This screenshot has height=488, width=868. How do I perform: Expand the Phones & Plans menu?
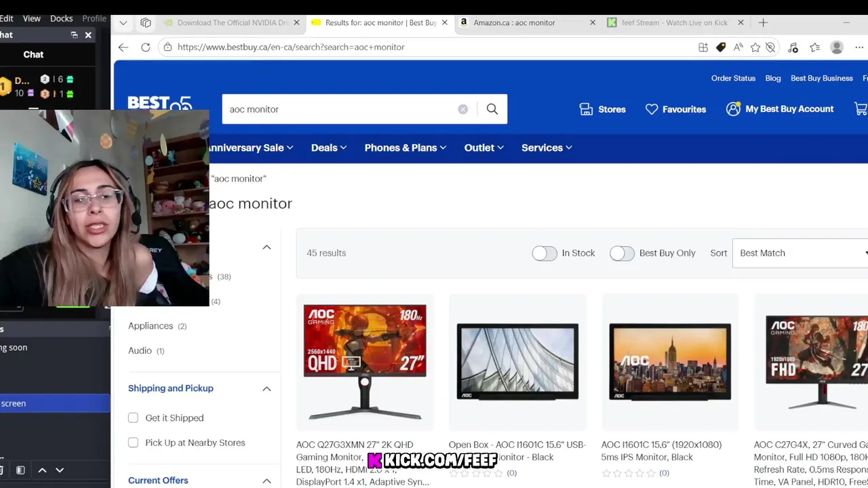pyautogui.click(x=406, y=148)
